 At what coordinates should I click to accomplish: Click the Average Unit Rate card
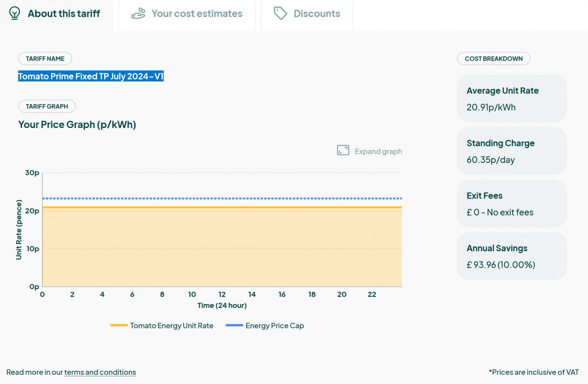512,99
